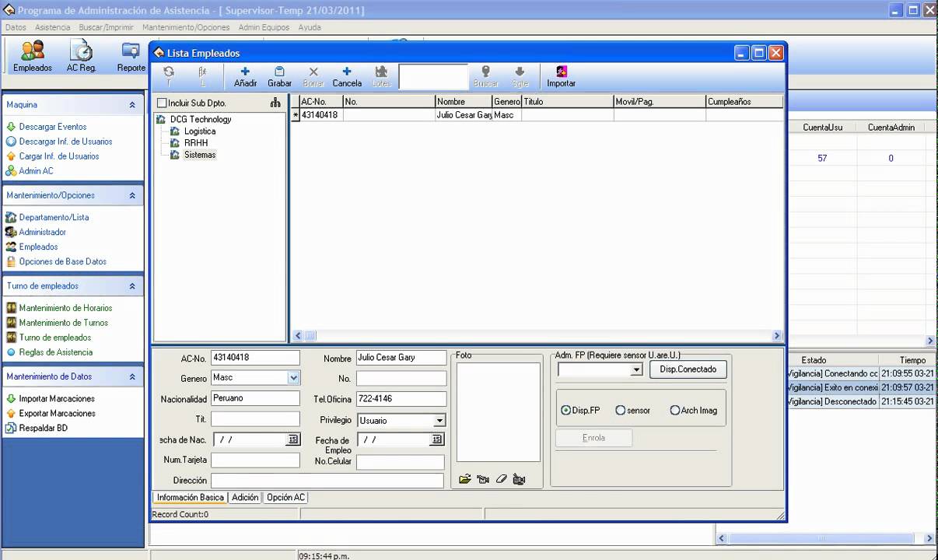Click Descargar Inf. de Usuarios

[65, 142]
